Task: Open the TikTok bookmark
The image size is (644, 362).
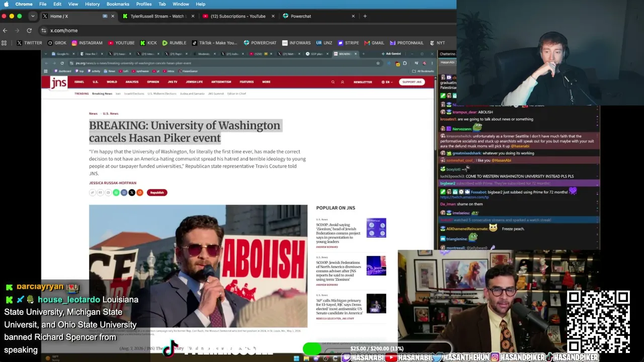Action: [x=214, y=43]
